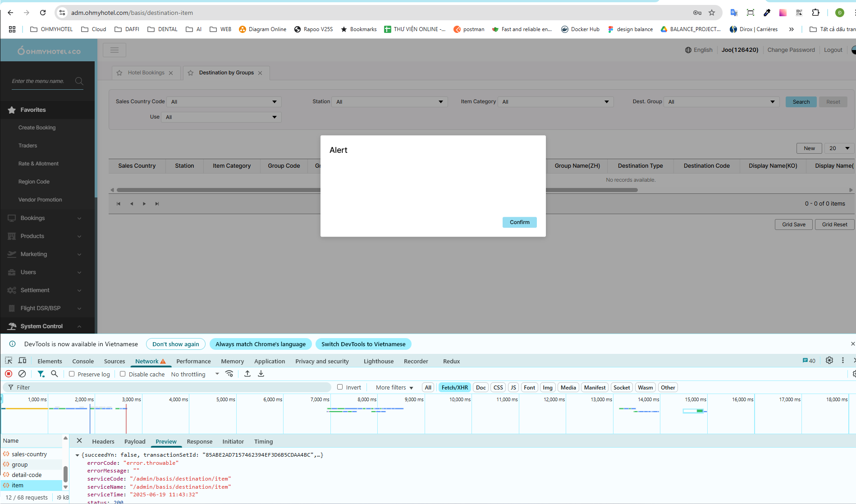Viewport: 856px width, 504px height.
Task: Stop recording the network log
Action: tap(9, 374)
